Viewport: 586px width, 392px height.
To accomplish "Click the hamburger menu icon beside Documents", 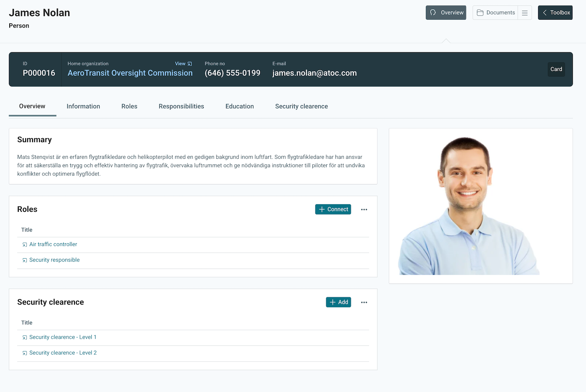I will click(x=525, y=13).
